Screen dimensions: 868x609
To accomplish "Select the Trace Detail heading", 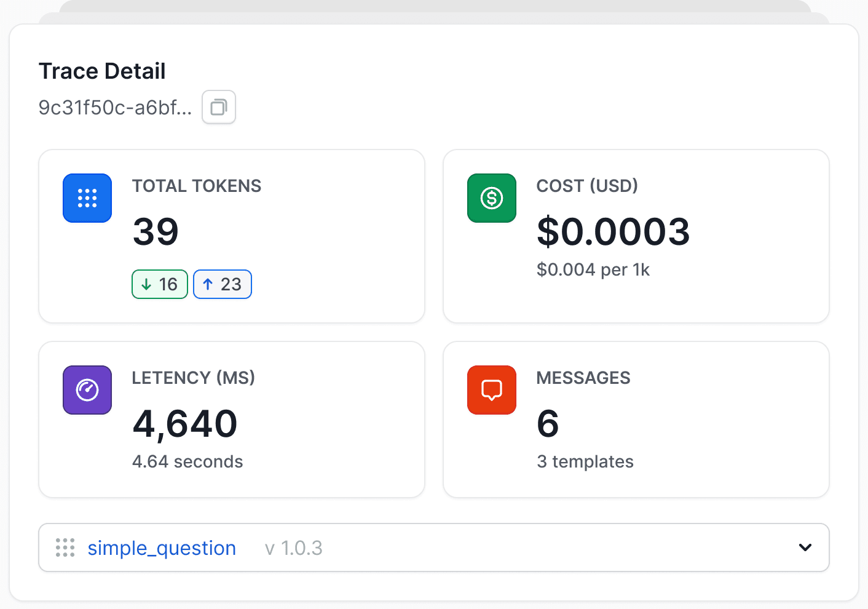I will pyautogui.click(x=102, y=71).
